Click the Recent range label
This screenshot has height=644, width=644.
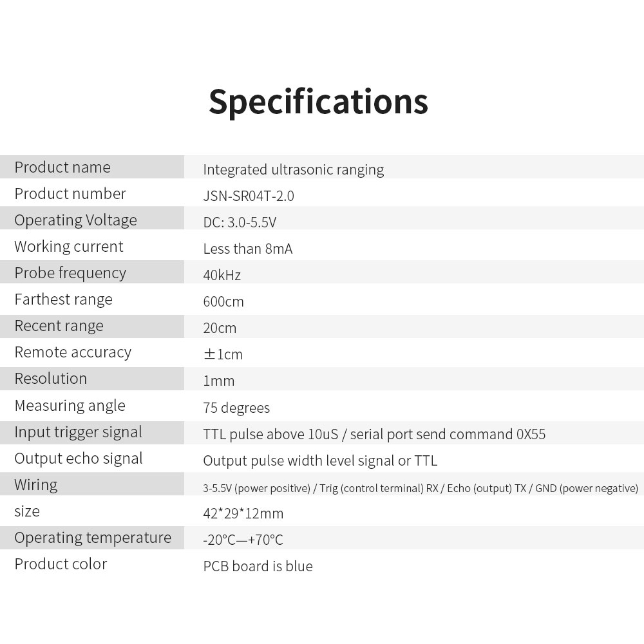tap(59, 326)
